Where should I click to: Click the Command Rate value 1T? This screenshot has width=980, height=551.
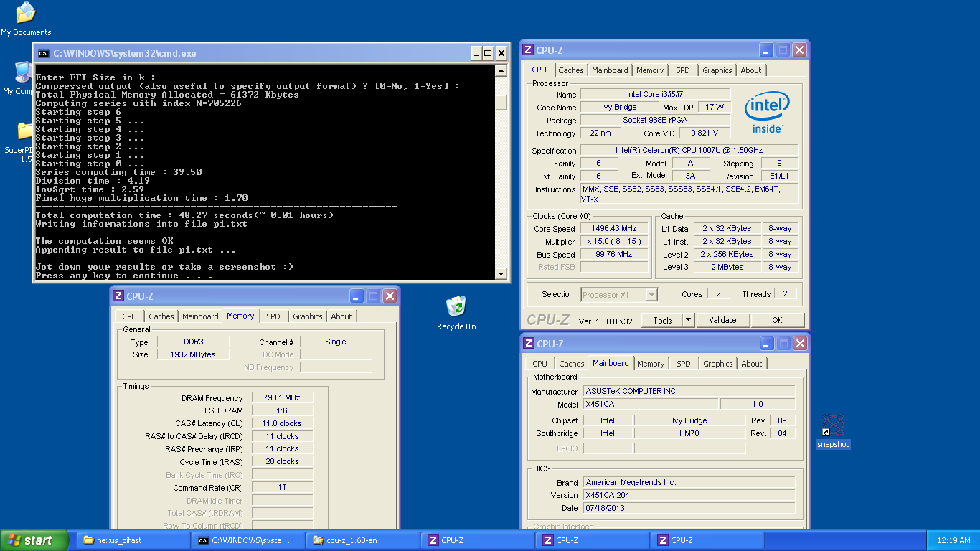click(282, 488)
